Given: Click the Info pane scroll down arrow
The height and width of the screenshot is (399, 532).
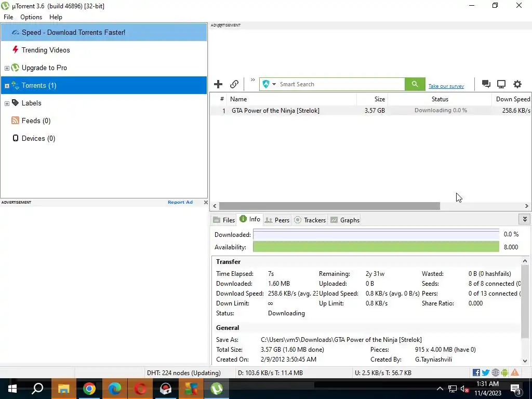Looking at the screenshot, I should 525,361.
